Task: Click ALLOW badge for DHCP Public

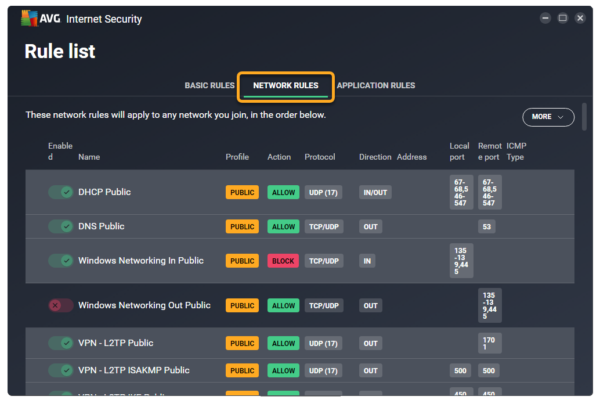Action: click(282, 192)
